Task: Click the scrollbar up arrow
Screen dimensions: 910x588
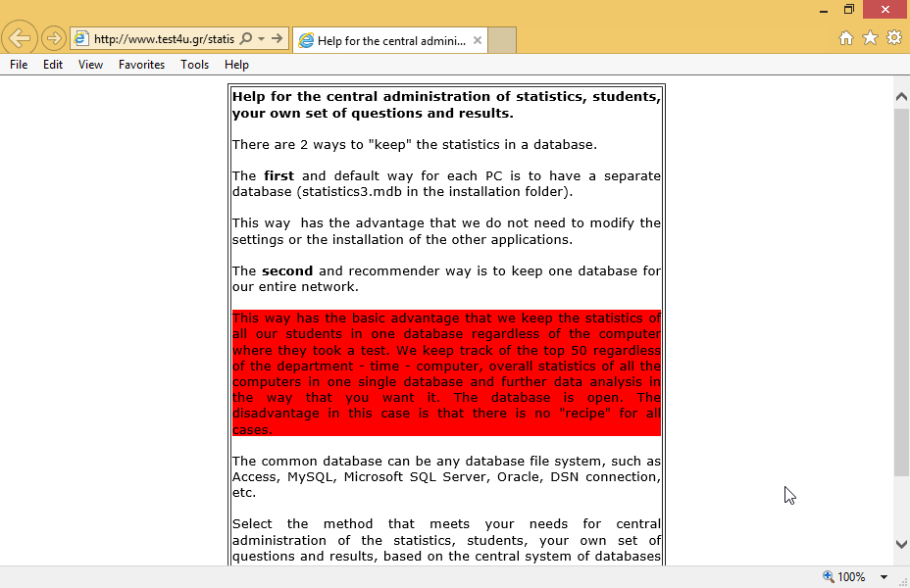Action: [901, 96]
